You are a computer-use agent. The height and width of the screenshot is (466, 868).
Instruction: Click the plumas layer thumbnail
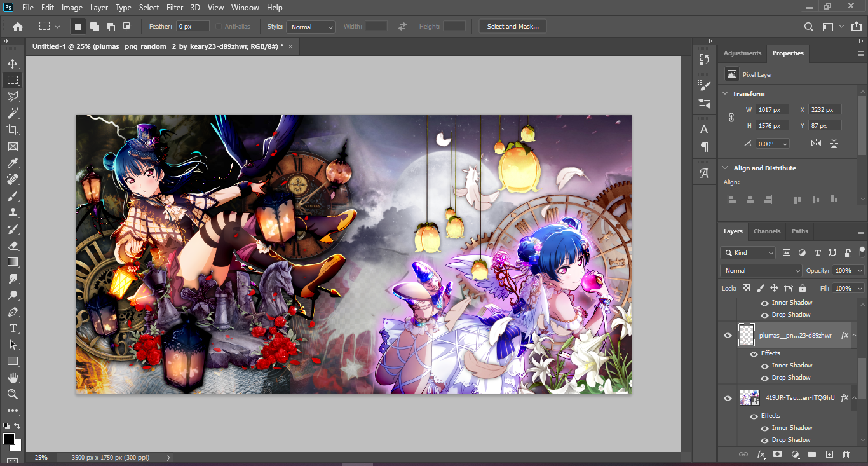click(746, 335)
